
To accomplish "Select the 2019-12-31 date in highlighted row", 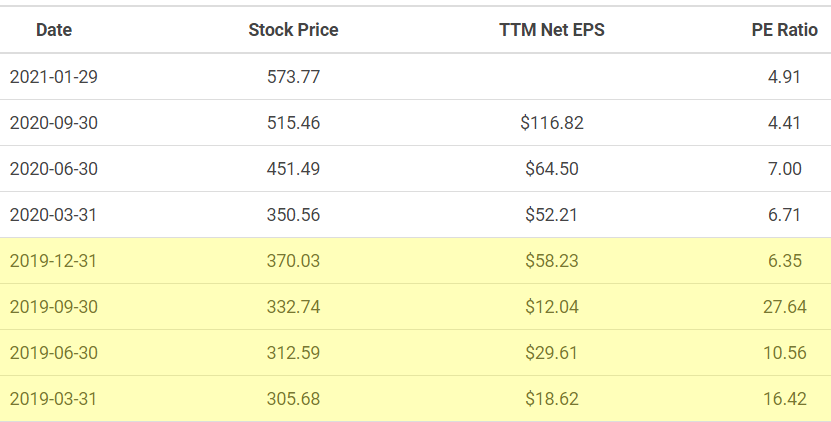I will click(x=54, y=261).
